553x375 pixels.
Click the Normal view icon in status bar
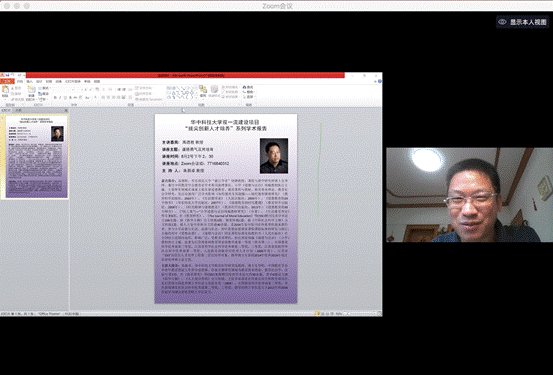[x=317, y=313]
